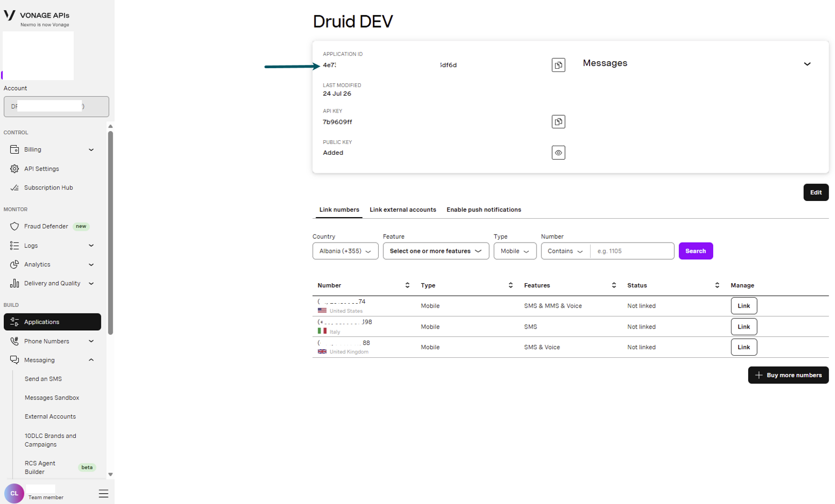Copy the API key to clipboard
The image size is (835, 504).
pyautogui.click(x=558, y=122)
